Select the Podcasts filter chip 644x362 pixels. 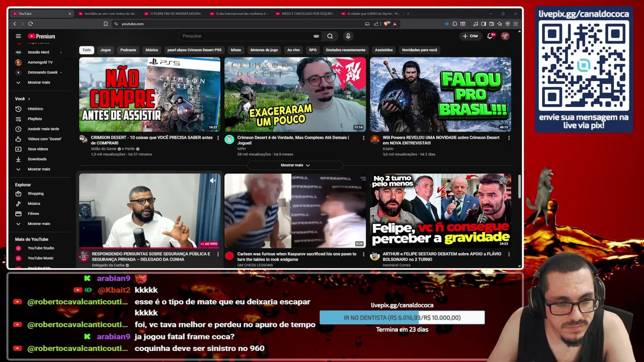(128, 50)
